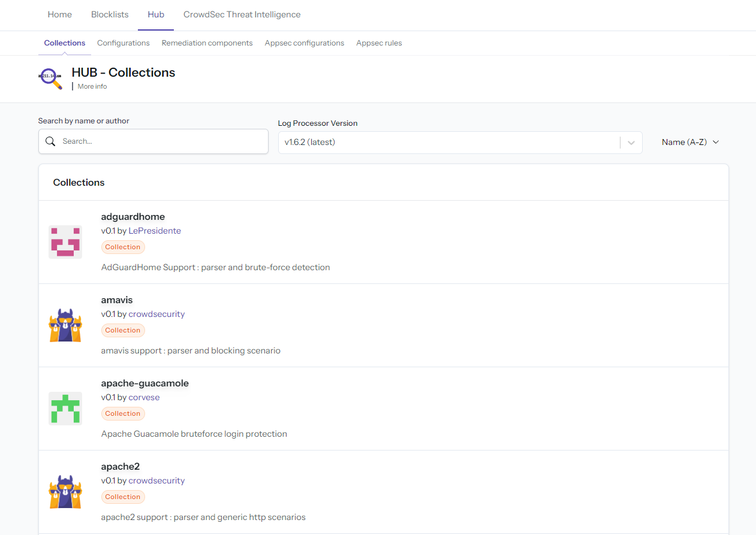
Task: Open crowdsecurity author link under apache2
Action: 156,480
